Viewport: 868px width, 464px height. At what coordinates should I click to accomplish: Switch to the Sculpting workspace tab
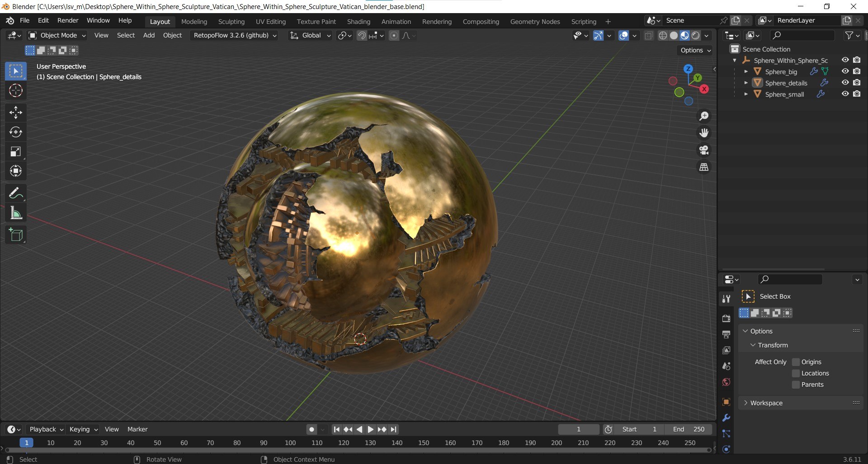pyautogui.click(x=231, y=22)
